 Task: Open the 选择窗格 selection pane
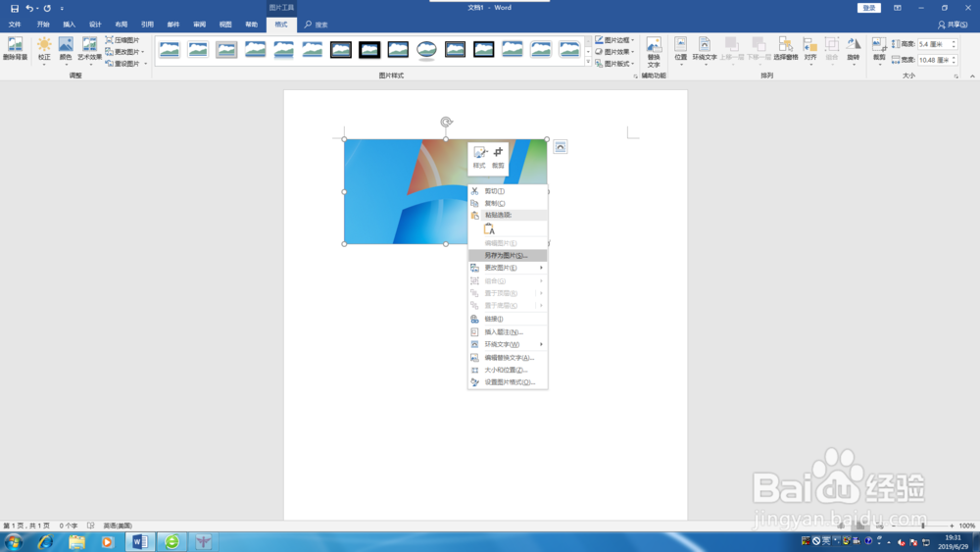785,49
